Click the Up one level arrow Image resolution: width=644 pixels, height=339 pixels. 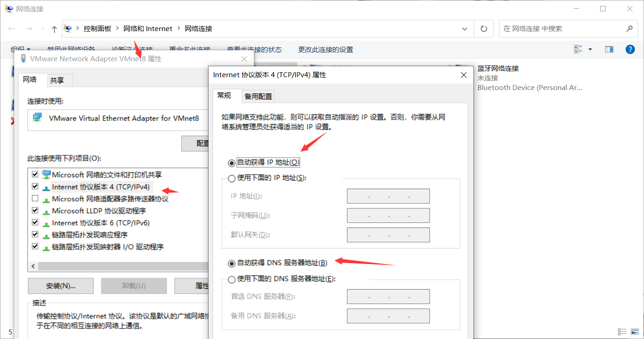click(54, 29)
